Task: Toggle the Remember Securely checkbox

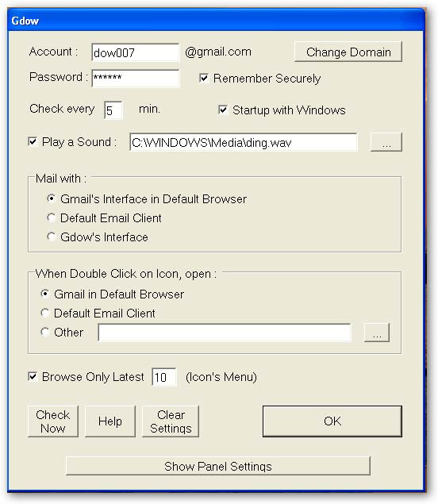Action: 204,78
